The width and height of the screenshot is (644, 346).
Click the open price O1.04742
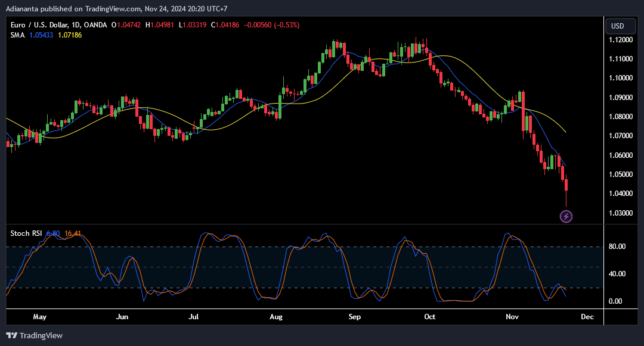click(126, 25)
